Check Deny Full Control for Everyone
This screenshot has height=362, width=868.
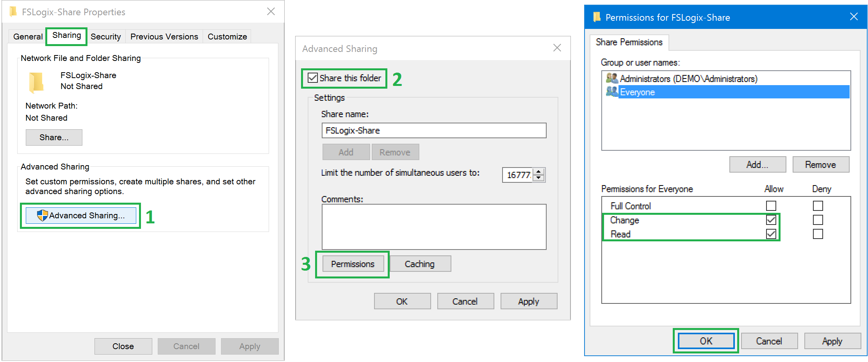[x=818, y=206]
